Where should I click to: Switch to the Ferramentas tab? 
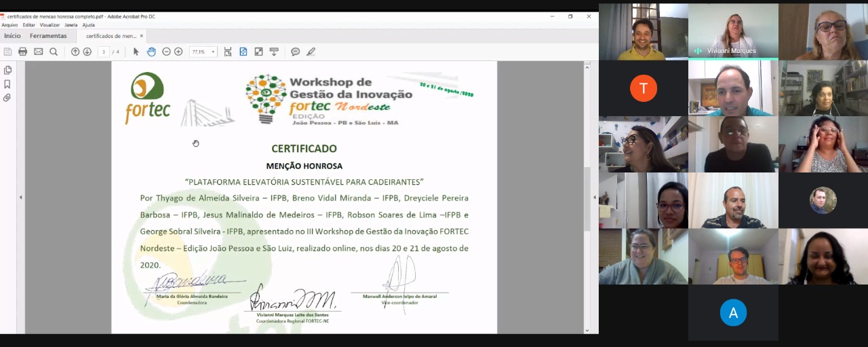[x=48, y=36]
